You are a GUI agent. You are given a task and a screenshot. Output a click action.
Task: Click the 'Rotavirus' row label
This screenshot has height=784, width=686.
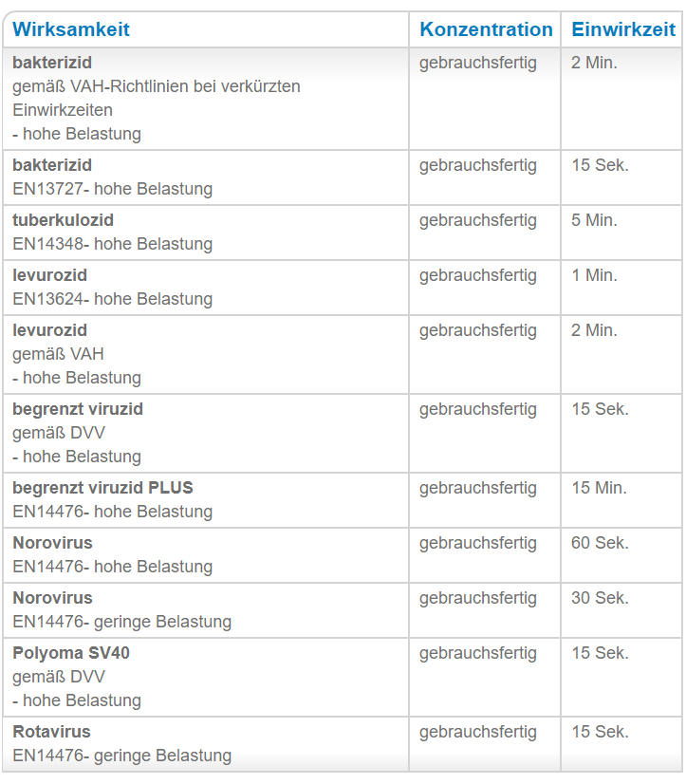pos(51,732)
